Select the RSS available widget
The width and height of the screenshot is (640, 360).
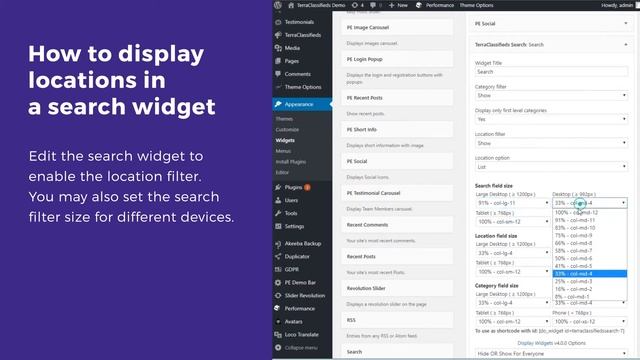point(397,320)
